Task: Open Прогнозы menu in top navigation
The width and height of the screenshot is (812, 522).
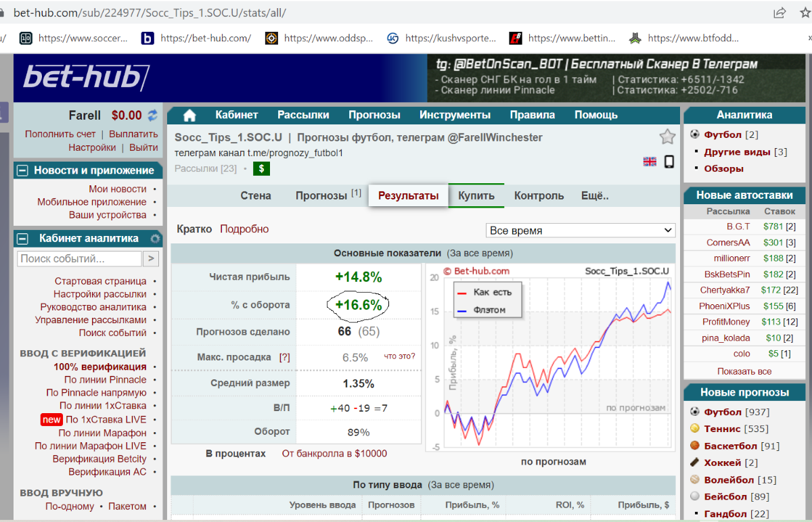Action: click(x=374, y=115)
